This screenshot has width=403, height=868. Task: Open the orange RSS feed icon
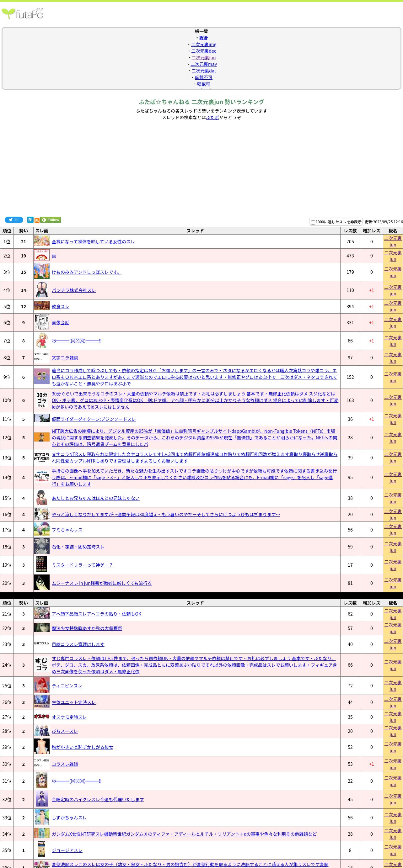point(37,220)
